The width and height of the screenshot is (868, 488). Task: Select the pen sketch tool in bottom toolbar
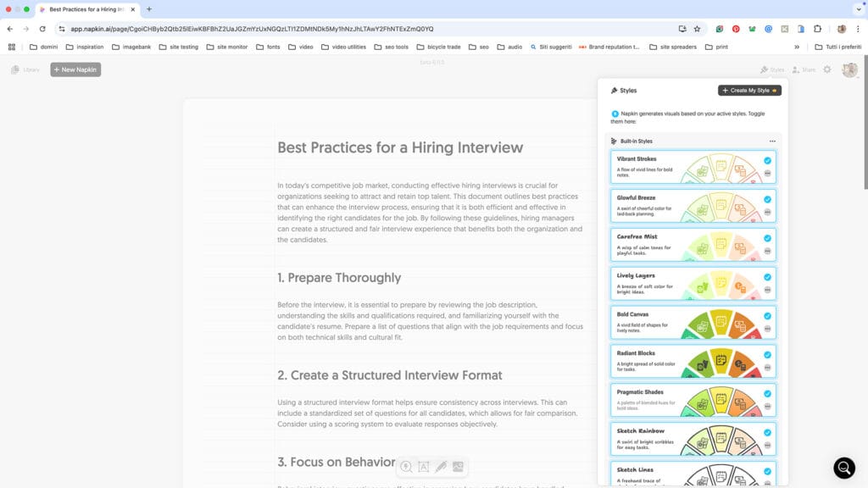click(441, 467)
